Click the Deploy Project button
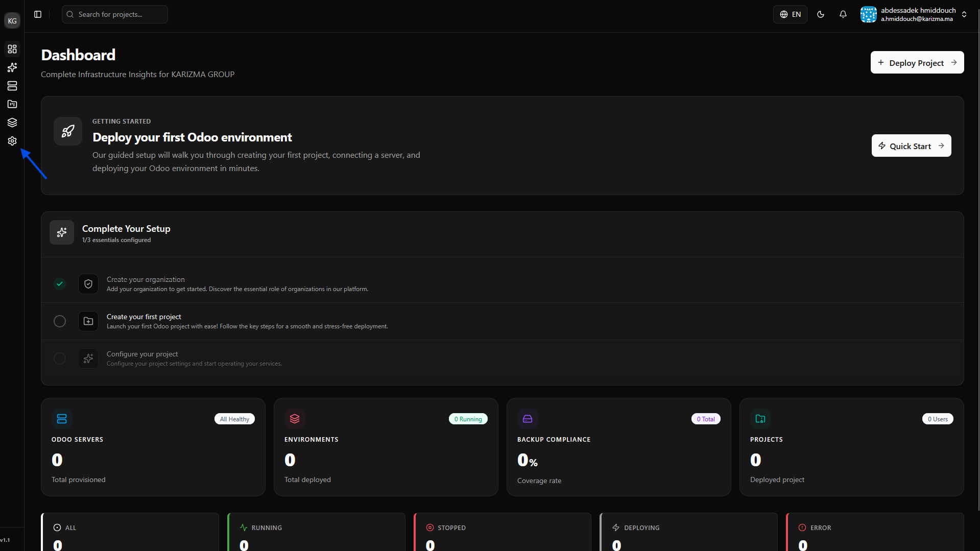Screen dimensions: 980x551 point(917,62)
